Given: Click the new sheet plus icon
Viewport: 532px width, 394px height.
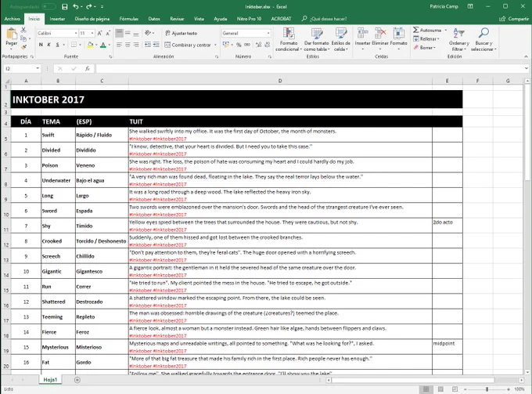Looking at the screenshot, I should [77, 380].
